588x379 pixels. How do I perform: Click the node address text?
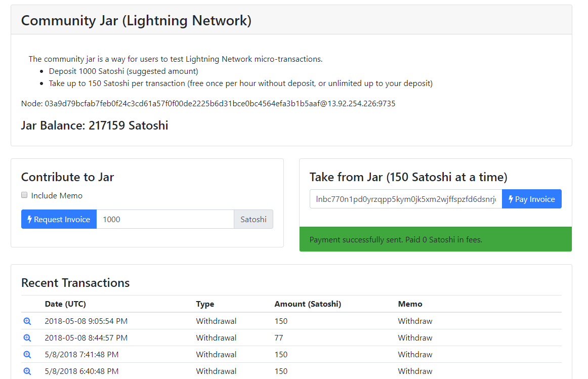[208, 103]
